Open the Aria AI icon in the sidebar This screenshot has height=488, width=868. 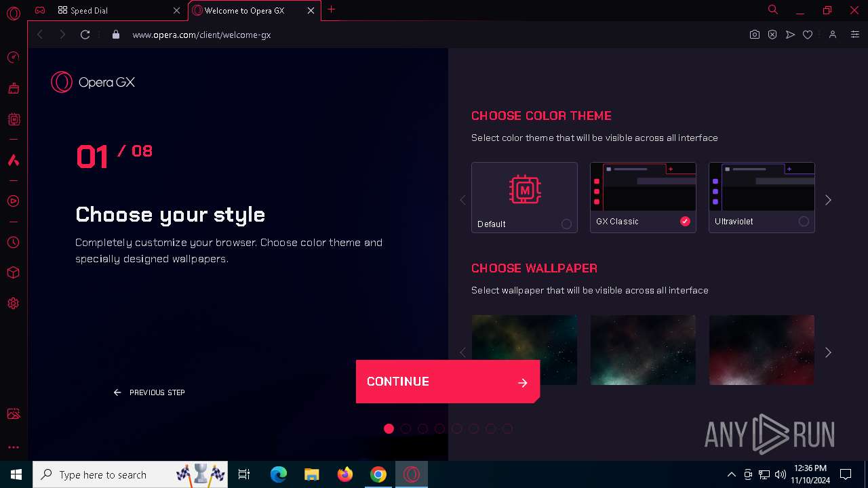click(x=13, y=160)
